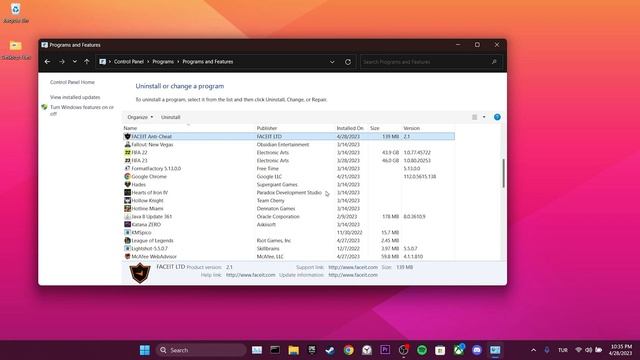Go forward with the forward arrow
The image size is (640, 360).
point(62,62)
